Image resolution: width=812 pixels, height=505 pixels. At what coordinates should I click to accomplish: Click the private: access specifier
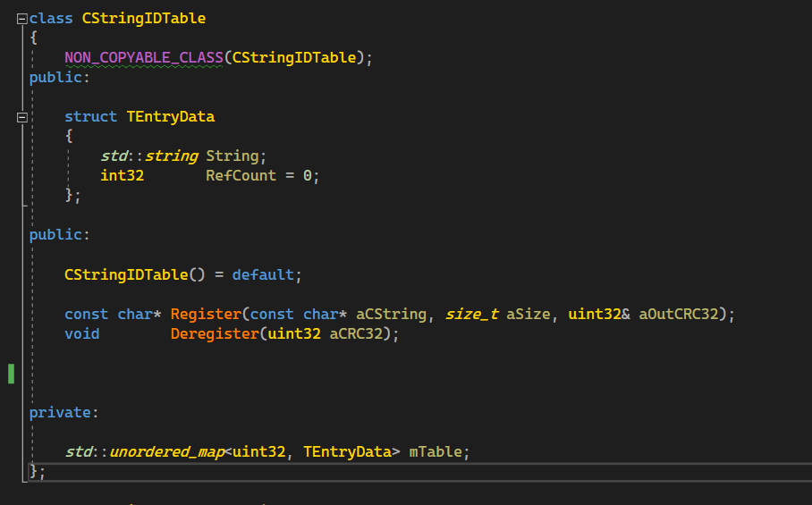[x=59, y=413]
